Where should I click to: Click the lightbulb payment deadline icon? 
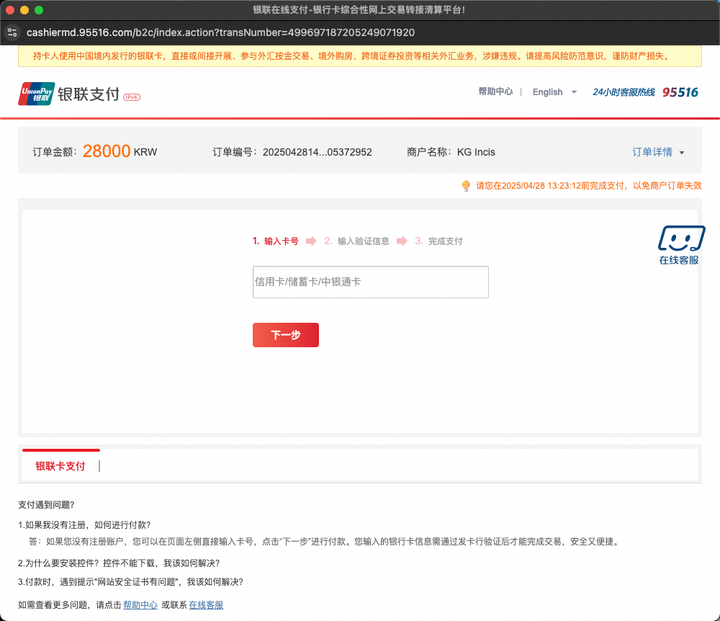[466, 186]
